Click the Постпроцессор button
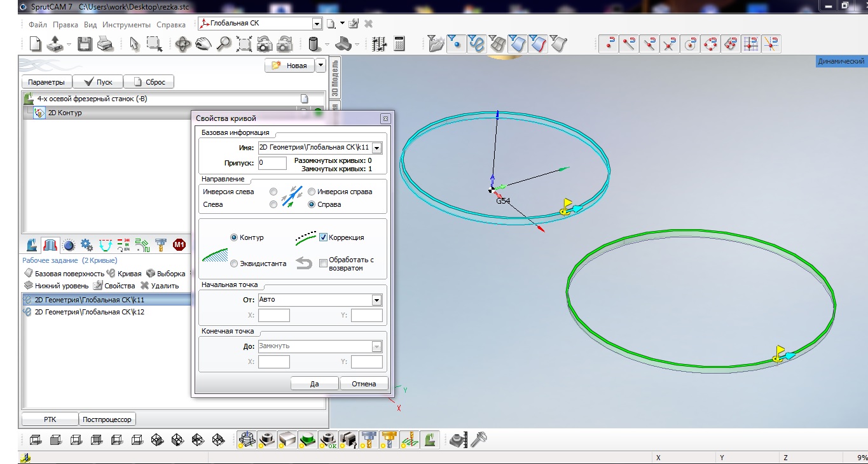This screenshot has width=868, height=464. (x=107, y=419)
